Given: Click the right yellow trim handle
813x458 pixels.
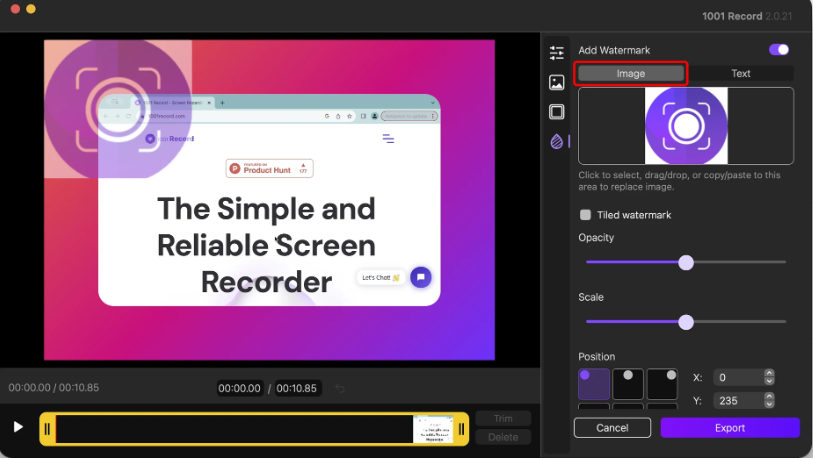Looking at the screenshot, I should pos(461,429).
